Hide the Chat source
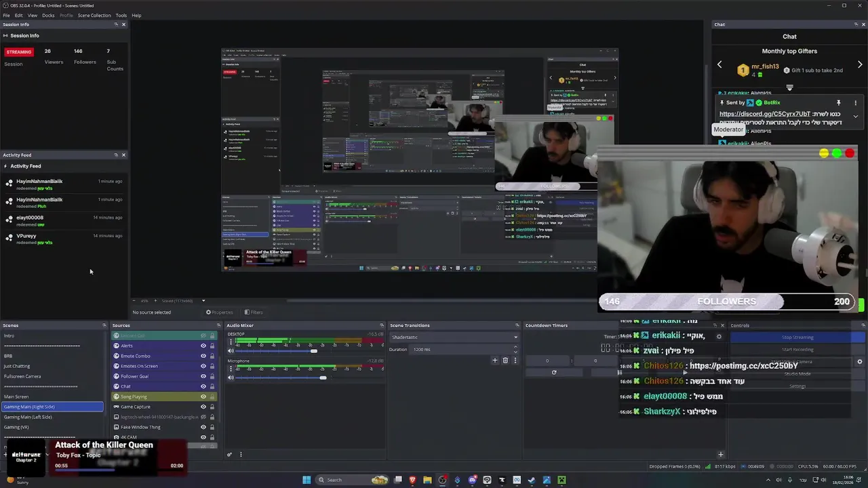Image resolution: width=868 pixels, height=488 pixels. (203, 386)
